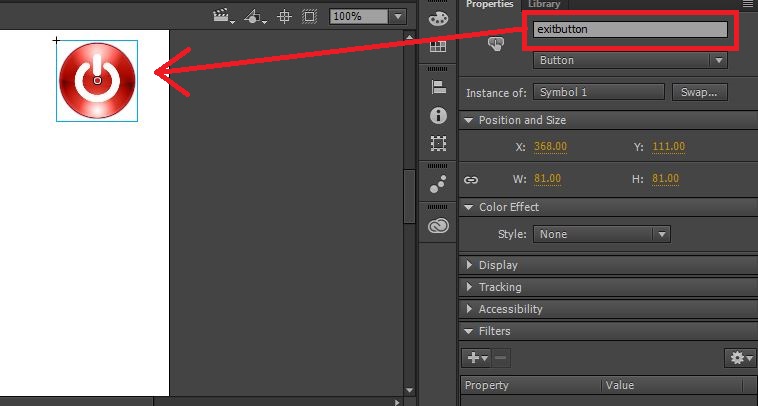This screenshot has height=406, width=758.
Task: Click the Swap... button
Action: (700, 92)
